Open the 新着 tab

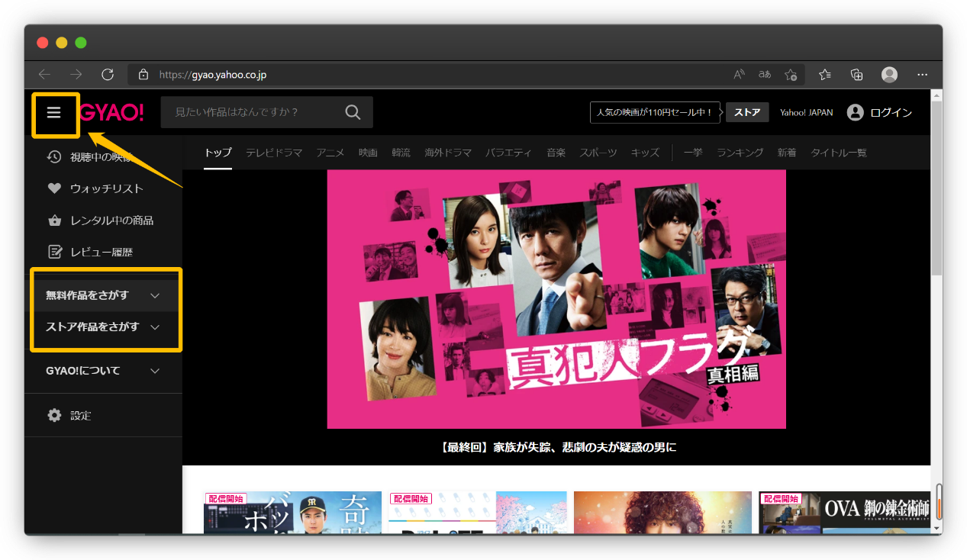(787, 153)
